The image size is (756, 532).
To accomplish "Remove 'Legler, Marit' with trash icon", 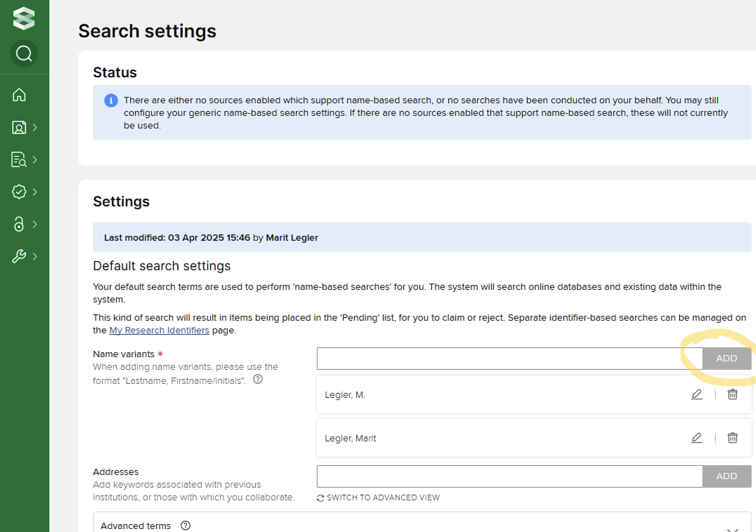I will point(732,438).
